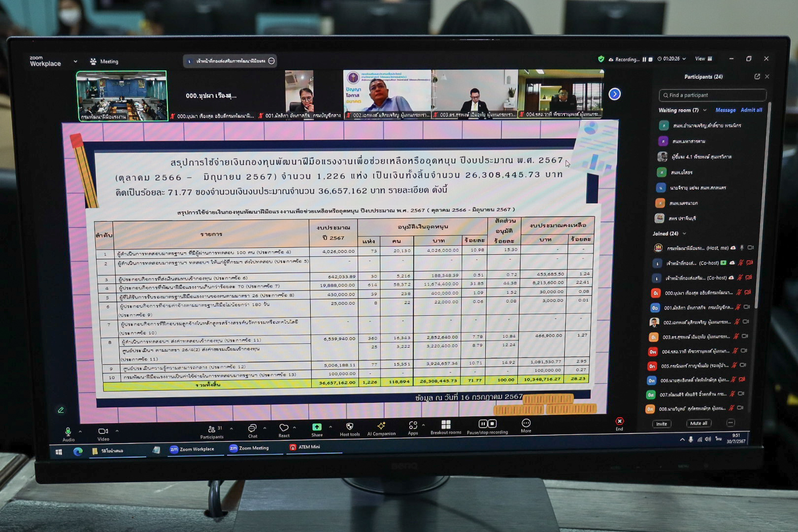This screenshot has width=798, height=532.
Task: Pop out the Participants panel
Action: coord(757,77)
